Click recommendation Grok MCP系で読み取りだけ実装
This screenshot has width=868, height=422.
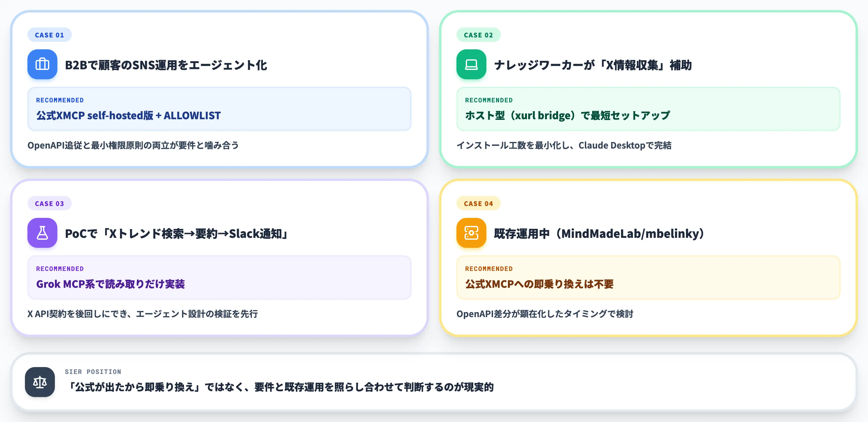pyautogui.click(x=110, y=284)
